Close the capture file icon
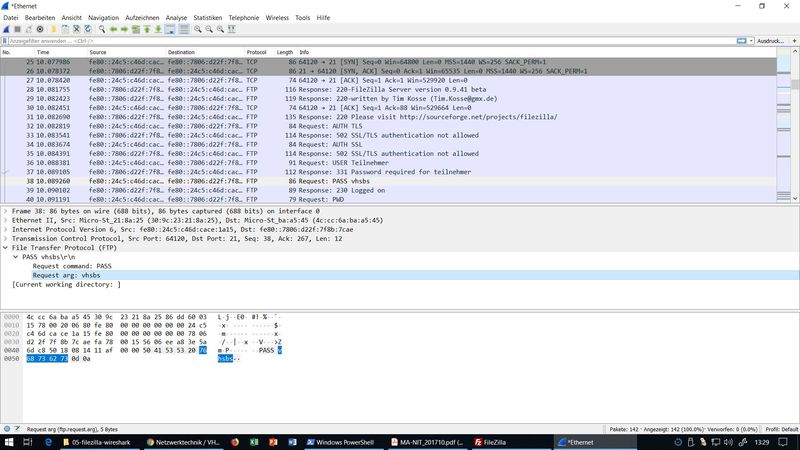The image size is (800, 450). pos(76,29)
